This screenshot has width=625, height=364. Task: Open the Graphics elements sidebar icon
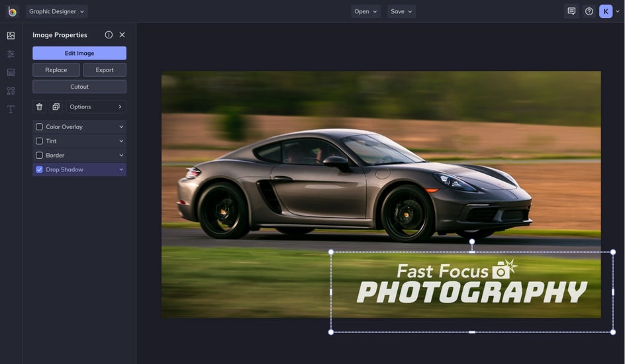(11, 91)
